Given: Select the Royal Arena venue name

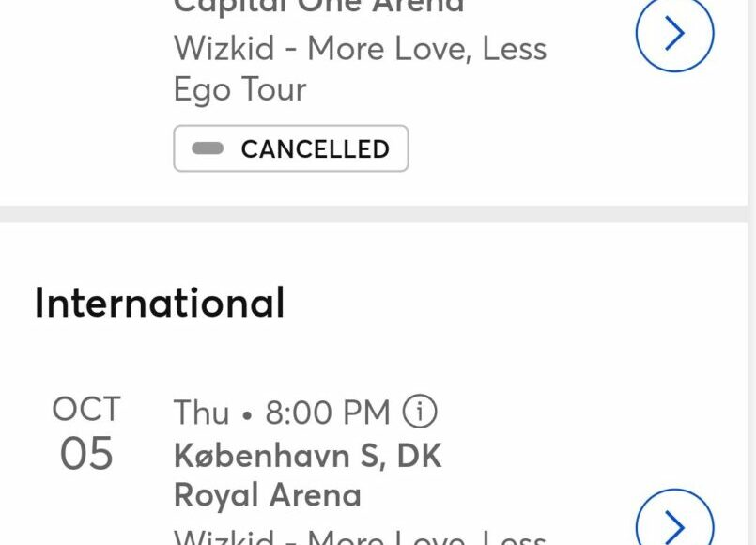Looking at the screenshot, I should tap(268, 495).
